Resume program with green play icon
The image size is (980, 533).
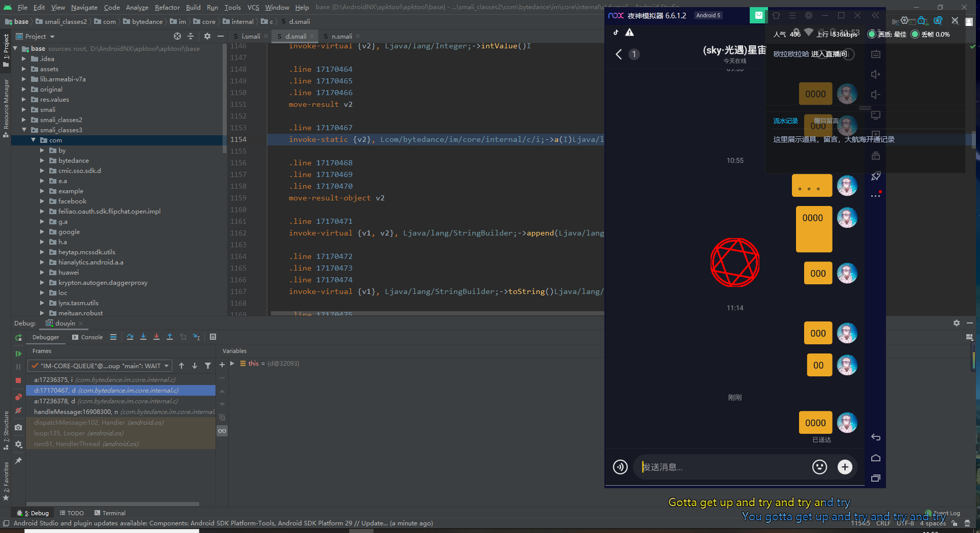[x=18, y=353]
